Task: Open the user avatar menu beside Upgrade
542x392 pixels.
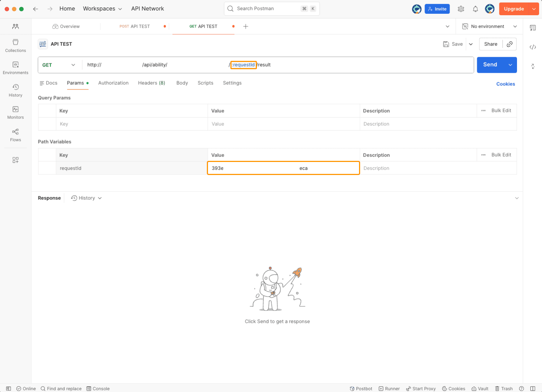Action: tap(490, 9)
